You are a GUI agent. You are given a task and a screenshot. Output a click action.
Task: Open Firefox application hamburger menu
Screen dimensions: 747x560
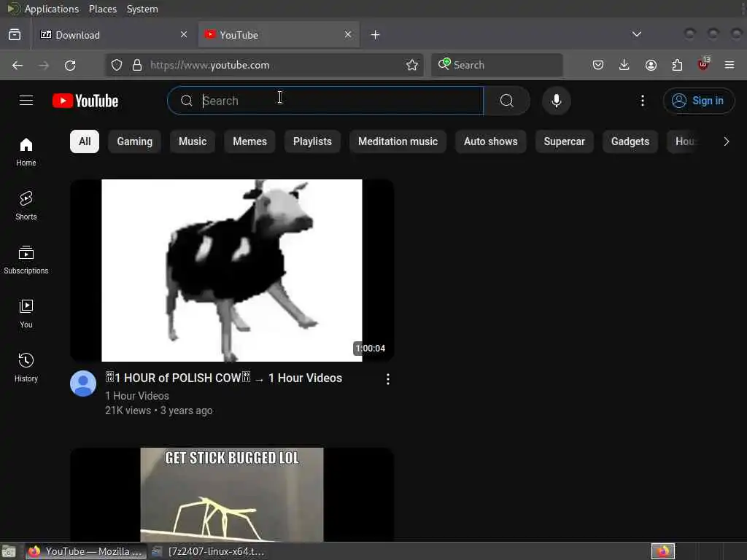point(729,65)
